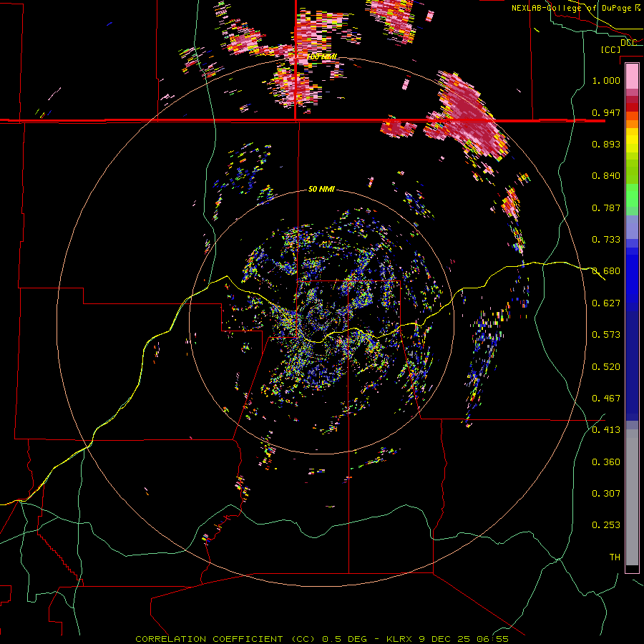644x644 pixels.
Task: Click the CORRELATION COEFFICIENT caption text
Action: [x=209, y=639]
